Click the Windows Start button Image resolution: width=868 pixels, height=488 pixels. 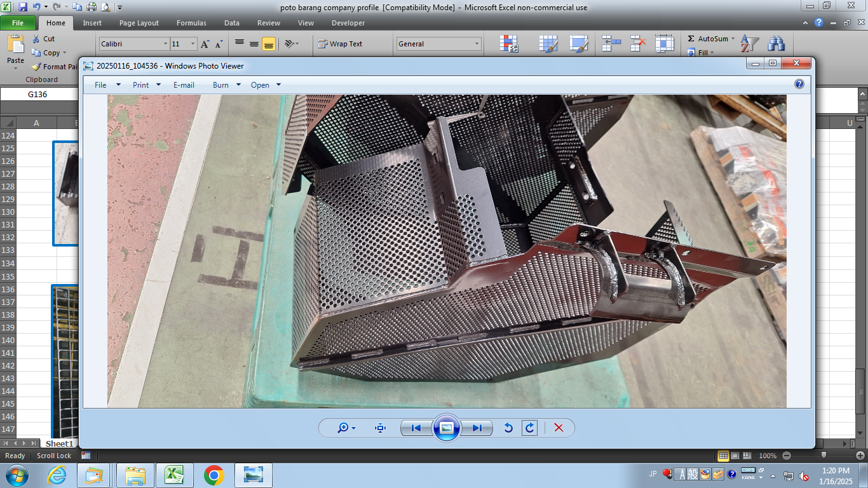tap(16, 475)
